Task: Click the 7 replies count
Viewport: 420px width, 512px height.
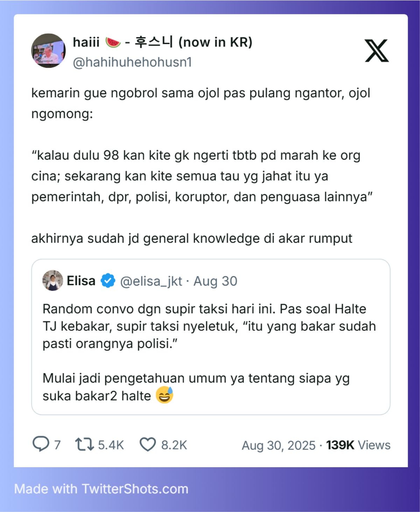Action: click(57, 445)
